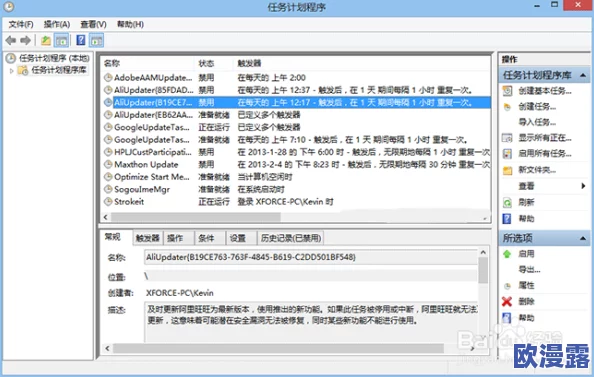Expand the 查看 submenu arrow
This screenshot has width=594, height=377.
tap(583, 186)
